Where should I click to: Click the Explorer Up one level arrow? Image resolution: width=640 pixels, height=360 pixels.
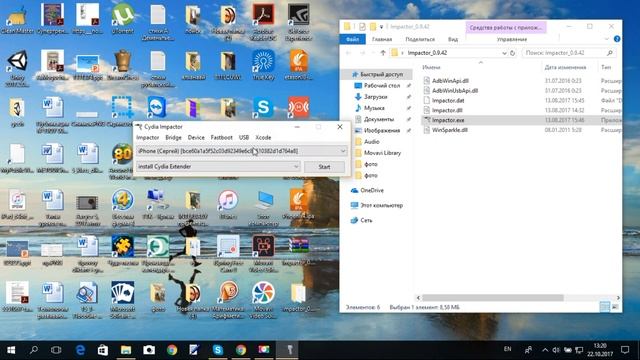[382, 53]
